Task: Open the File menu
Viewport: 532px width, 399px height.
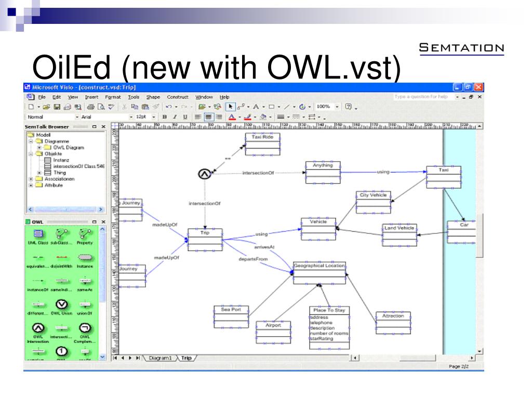Action: pyautogui.click(x=42, y=97)
